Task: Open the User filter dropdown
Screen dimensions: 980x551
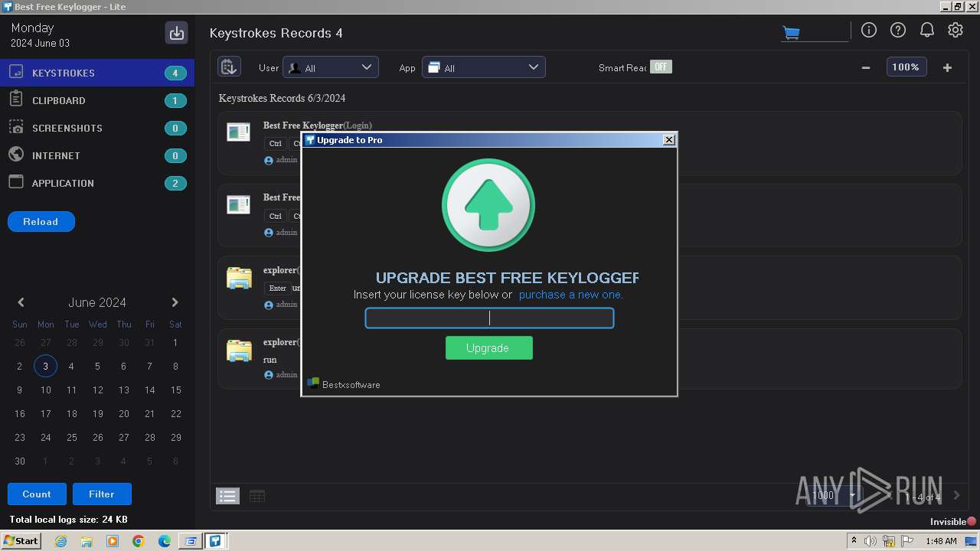Action: tap(330, 67)
